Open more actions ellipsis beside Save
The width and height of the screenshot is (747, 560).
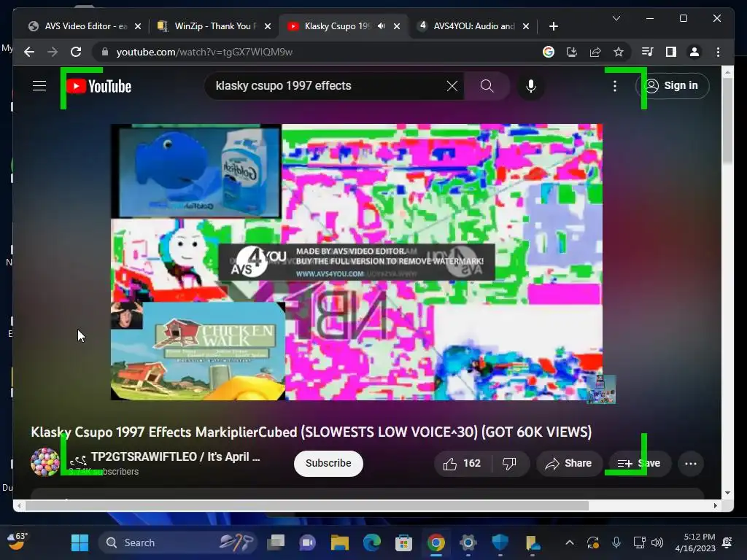pos(690,463)
